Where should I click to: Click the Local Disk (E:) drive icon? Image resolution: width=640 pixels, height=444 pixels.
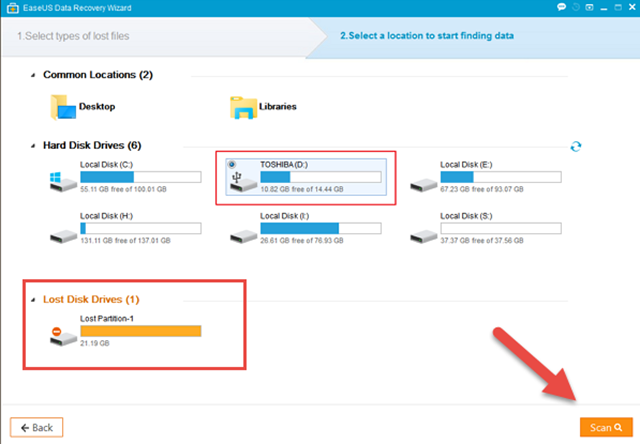(424, 185)
